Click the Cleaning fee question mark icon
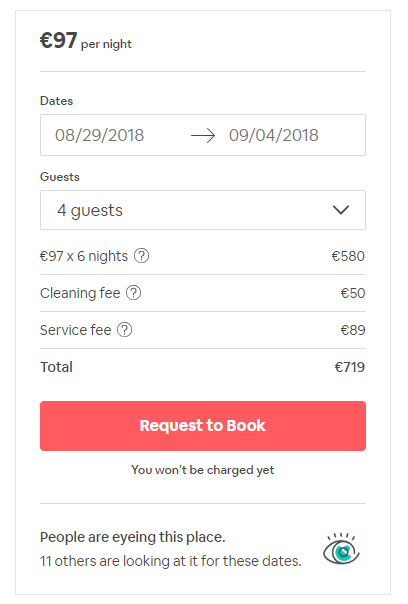The image size is (408, 604). (x=134, y=293)
